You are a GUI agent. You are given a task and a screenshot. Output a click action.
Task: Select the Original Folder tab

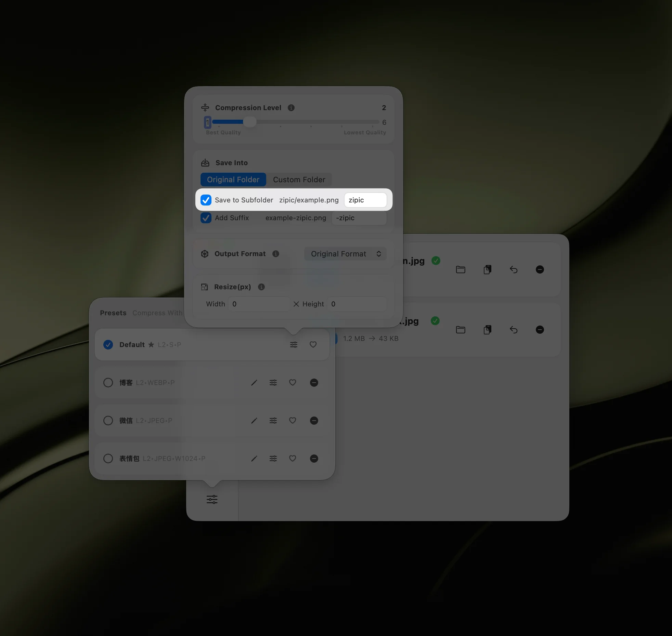[233, 180]
